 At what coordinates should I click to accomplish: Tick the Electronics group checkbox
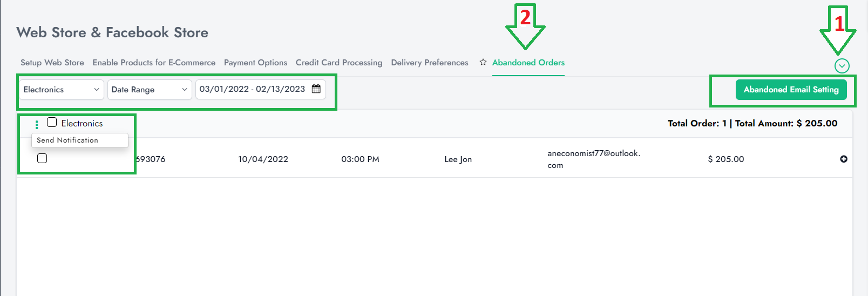(x=52, y=123)
